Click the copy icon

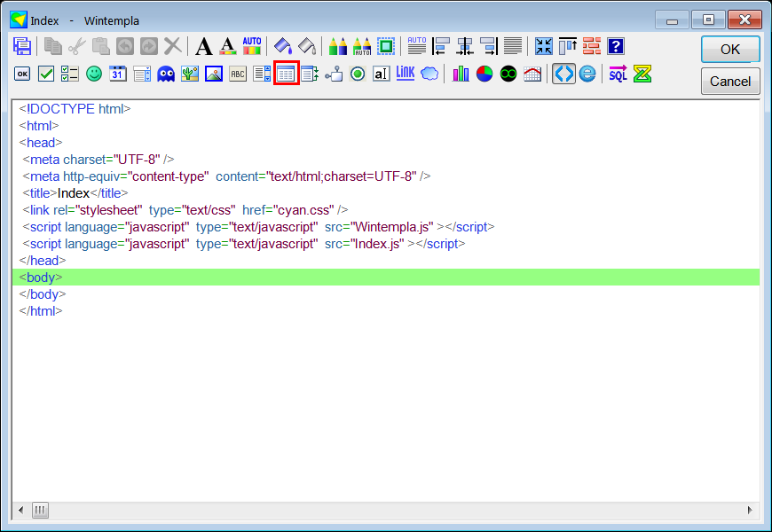pos(52,46)
